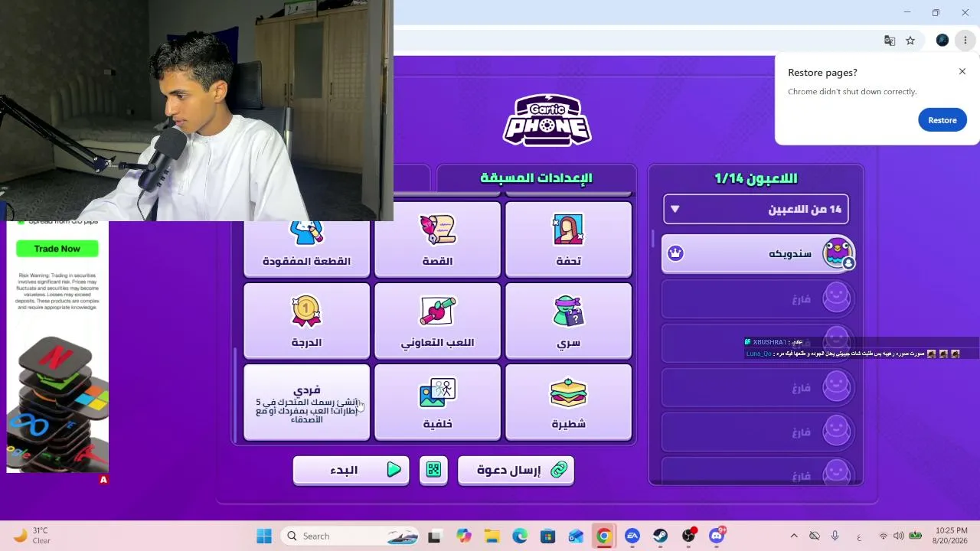The height and width of the screenshot is (551, 980).
Task: Open the 31°C Clear weather widget
Action: [32, 536]
